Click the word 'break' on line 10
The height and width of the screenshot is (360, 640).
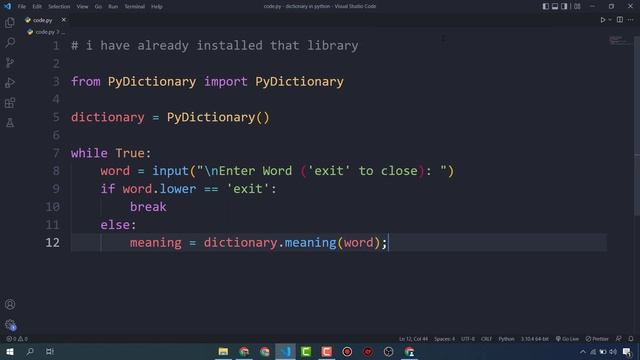(x=148, y=207)
